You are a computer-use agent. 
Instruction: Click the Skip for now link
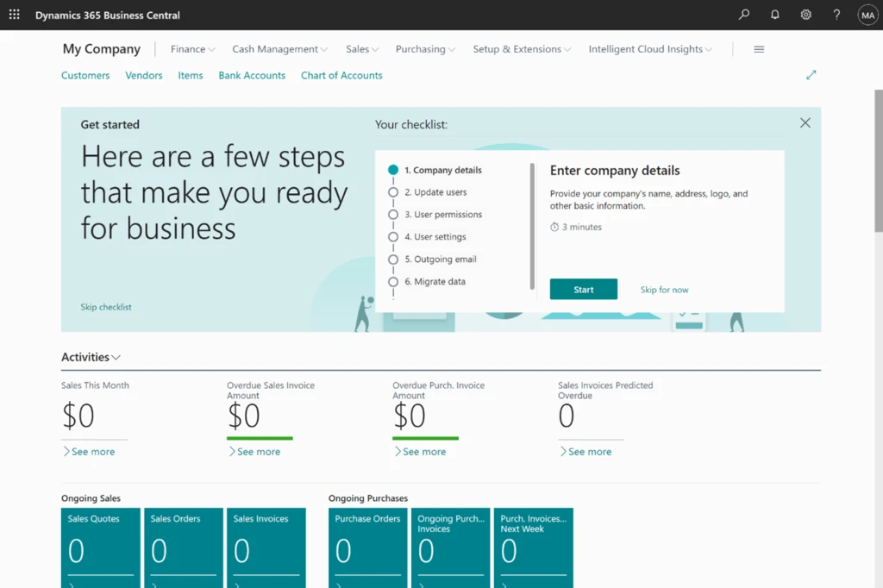point(664,290)
